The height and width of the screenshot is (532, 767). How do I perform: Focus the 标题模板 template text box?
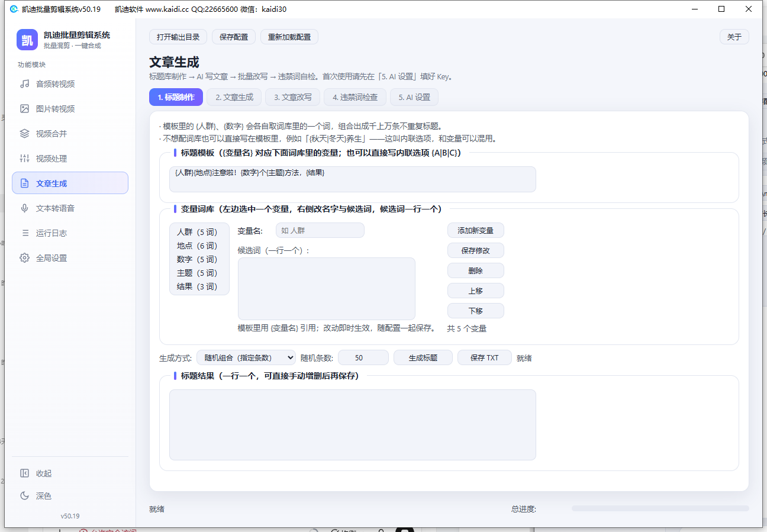pos(353,179)
